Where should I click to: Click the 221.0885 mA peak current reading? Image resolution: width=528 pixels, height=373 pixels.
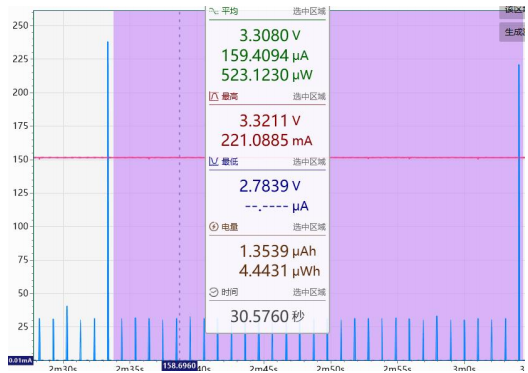[267, 140]
